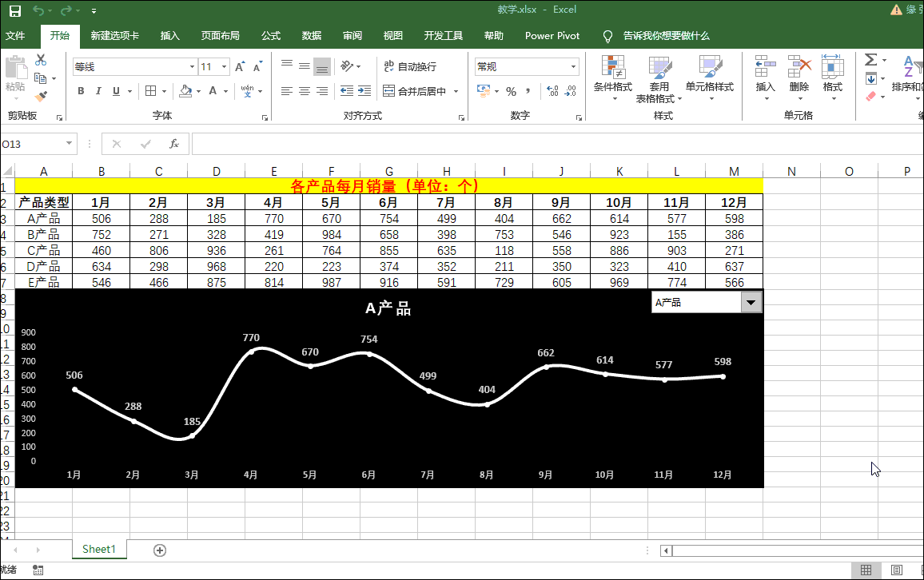Toggle Italic formatting
This screenshot has height=580, width=924.
tap(98, 91)
